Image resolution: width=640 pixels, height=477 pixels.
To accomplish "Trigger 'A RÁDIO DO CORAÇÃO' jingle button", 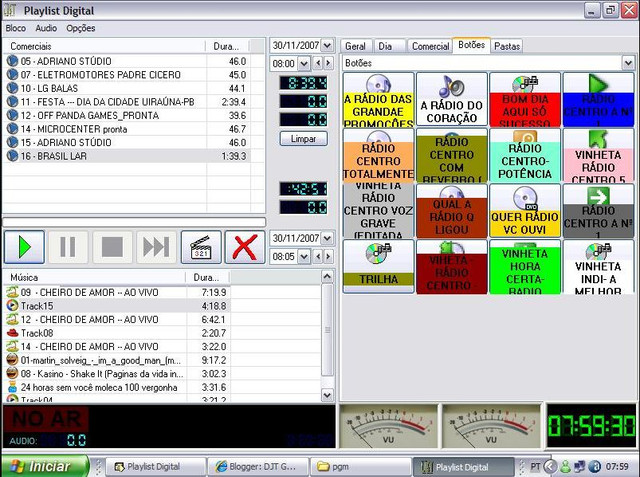I will point(451,100).
